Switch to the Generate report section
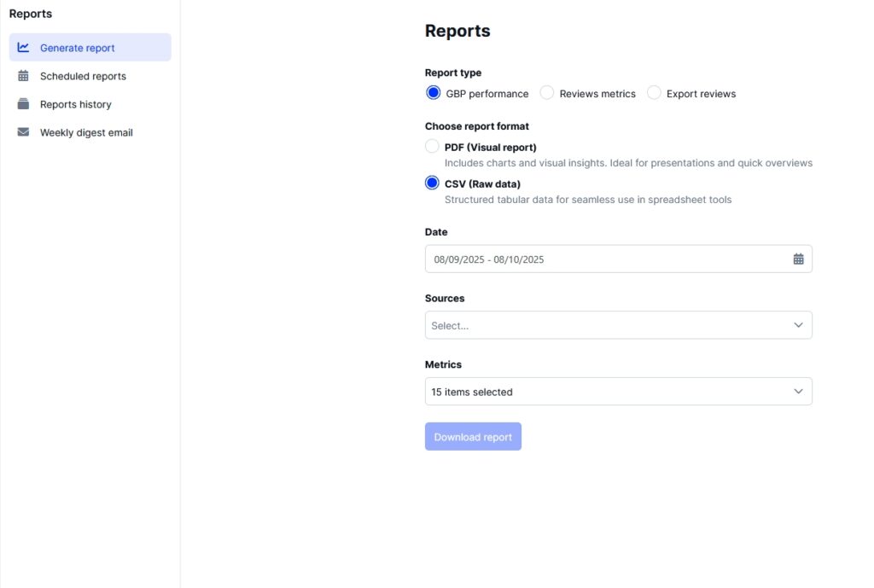Image resolution: width=874 pixels, height=588 pixels. pyautogui.click(x=78, y=48)
